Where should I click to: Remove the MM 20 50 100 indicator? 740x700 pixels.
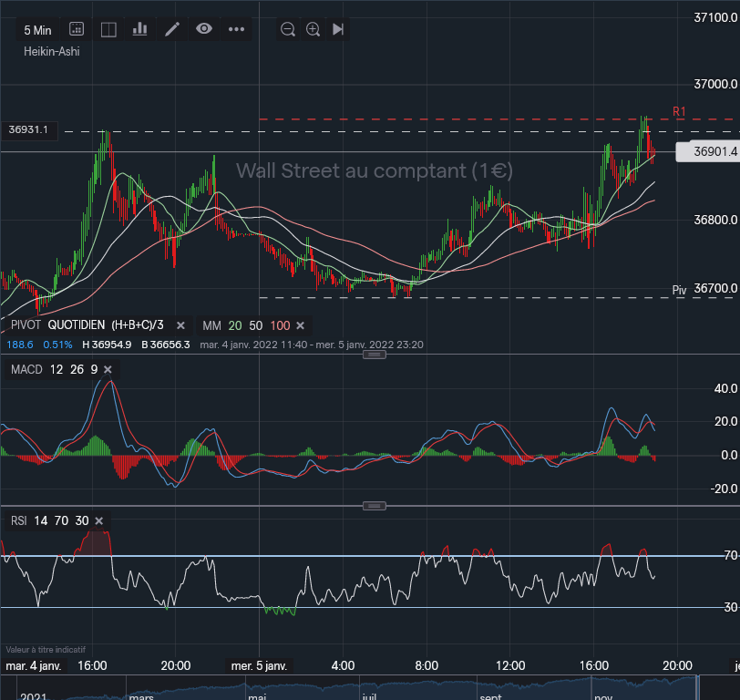point(300,325)
